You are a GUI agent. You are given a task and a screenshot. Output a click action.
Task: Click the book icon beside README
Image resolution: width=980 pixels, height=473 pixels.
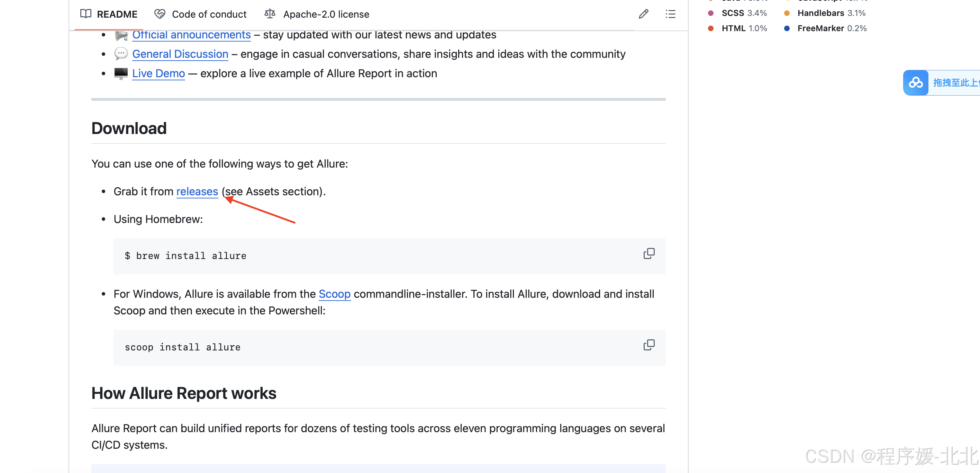(x=86, y=14)
